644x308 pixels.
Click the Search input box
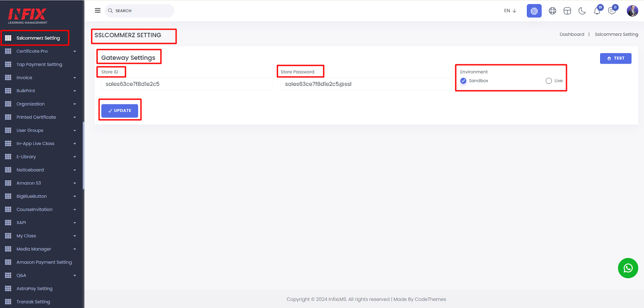[x=139, y=11]
